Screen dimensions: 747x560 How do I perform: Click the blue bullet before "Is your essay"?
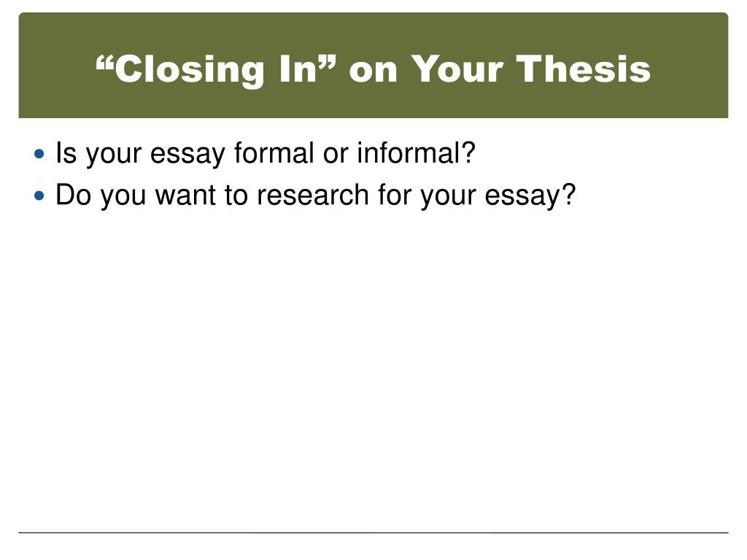coord(39,154)
